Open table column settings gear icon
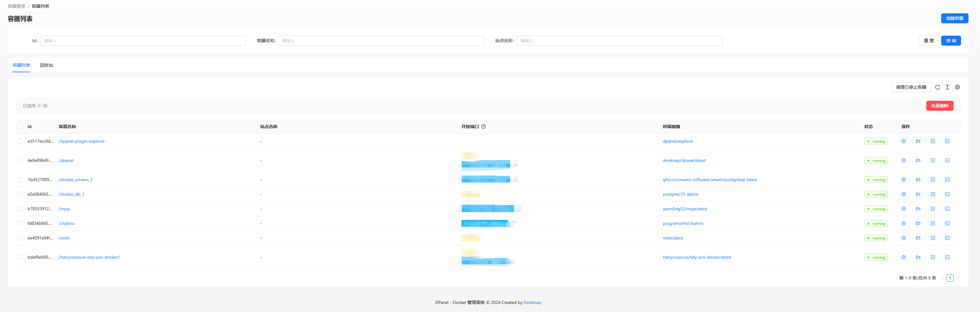 (957, 87)
